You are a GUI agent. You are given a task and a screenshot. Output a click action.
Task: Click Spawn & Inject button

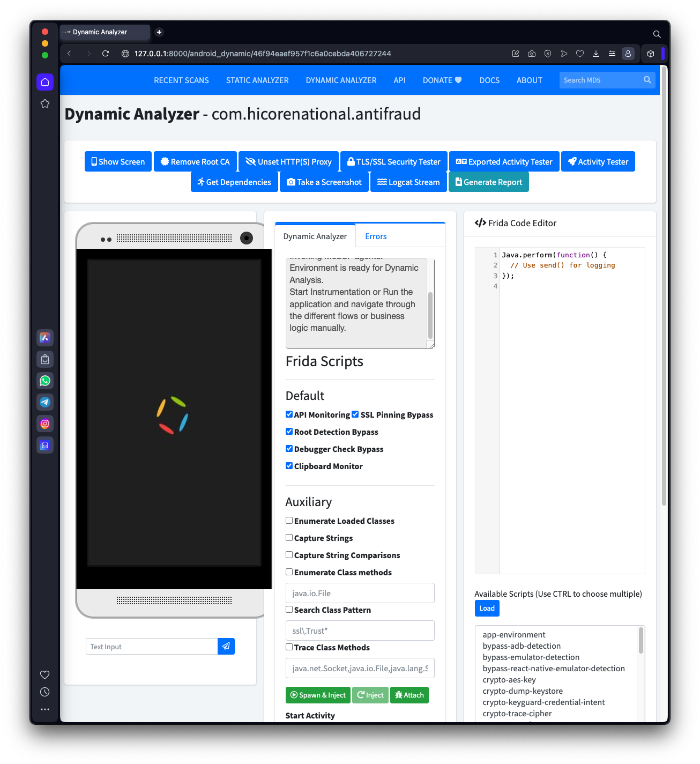click(x=318, y=695)
